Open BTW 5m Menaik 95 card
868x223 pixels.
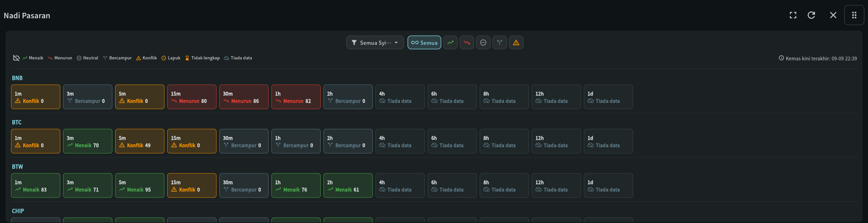140,186
